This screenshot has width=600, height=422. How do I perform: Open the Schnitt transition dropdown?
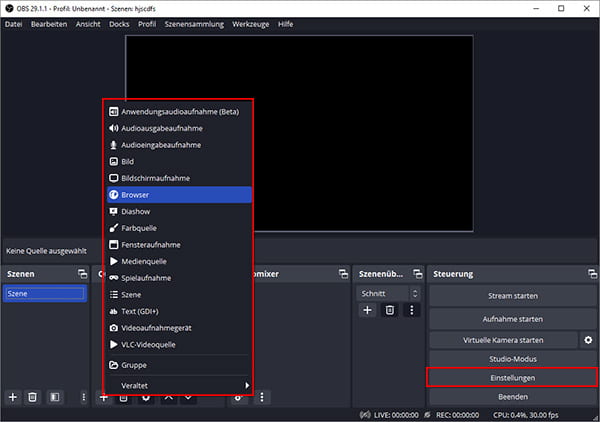click(x=388, y=293)
